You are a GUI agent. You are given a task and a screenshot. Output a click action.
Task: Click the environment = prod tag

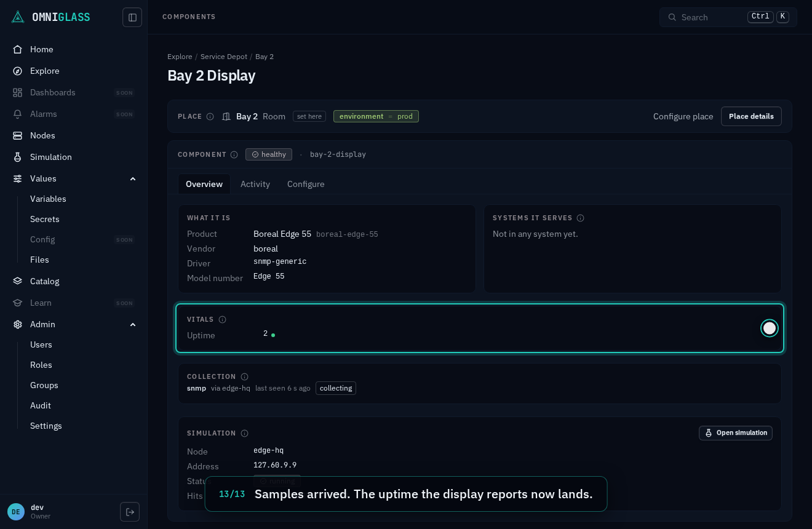[376, 116]
